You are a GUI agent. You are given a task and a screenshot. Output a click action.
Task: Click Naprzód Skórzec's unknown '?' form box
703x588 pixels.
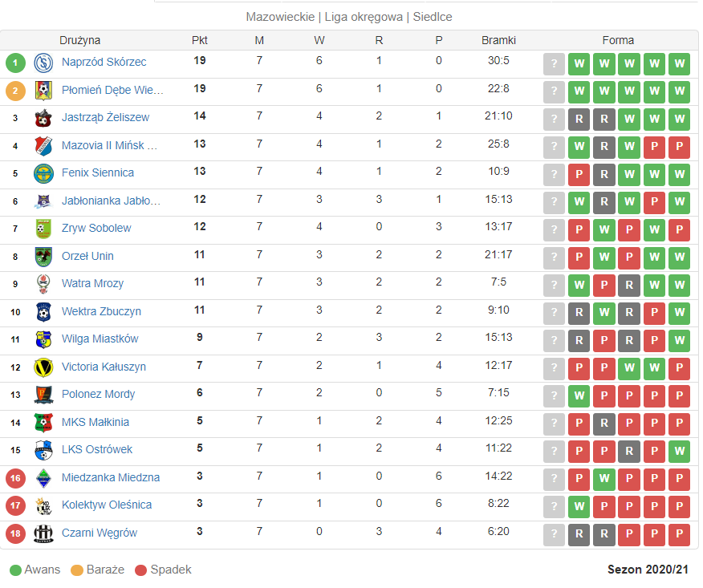(x=555, y=63)
